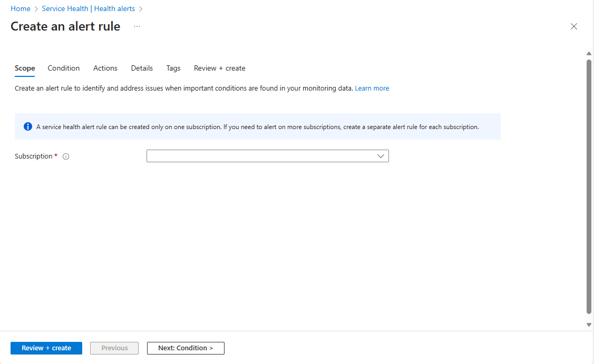Close the Create an alert rule pane
The width and height of the screenshot is (594, 364).
(573, 26)
